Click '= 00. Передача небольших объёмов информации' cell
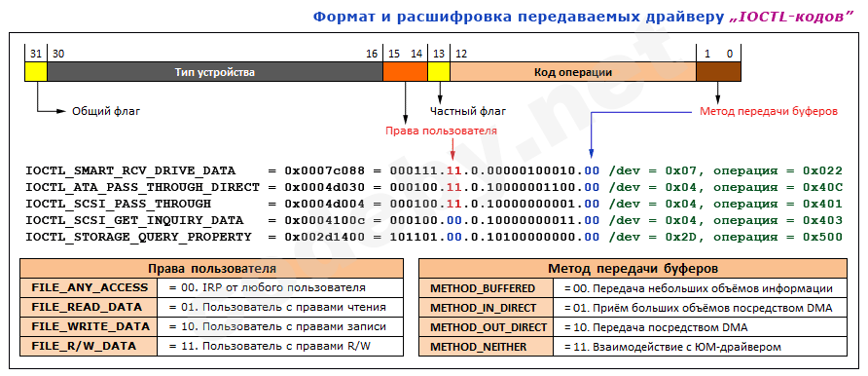The height and width of the screenshot is (376, 868). (701, 288)
